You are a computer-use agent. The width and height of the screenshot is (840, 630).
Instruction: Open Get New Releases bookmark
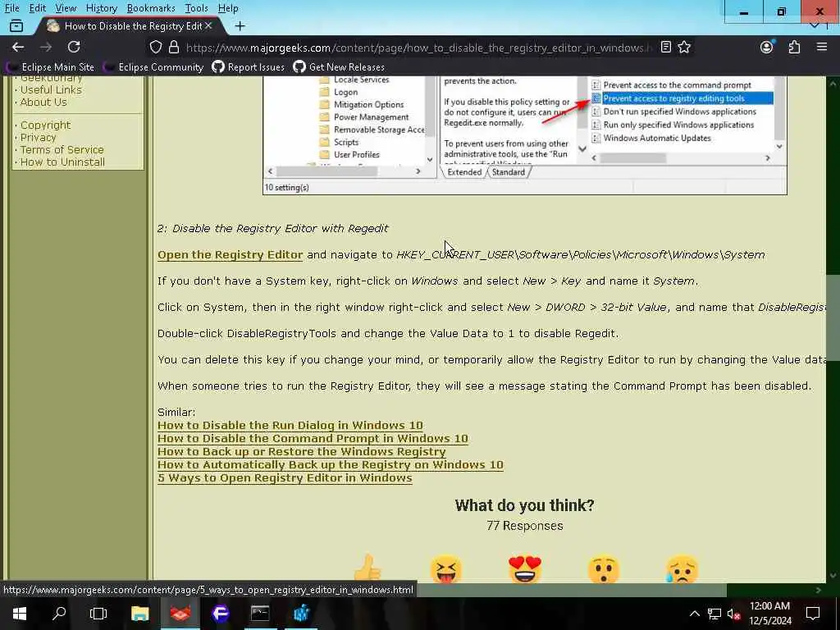[x=339, y=67]
